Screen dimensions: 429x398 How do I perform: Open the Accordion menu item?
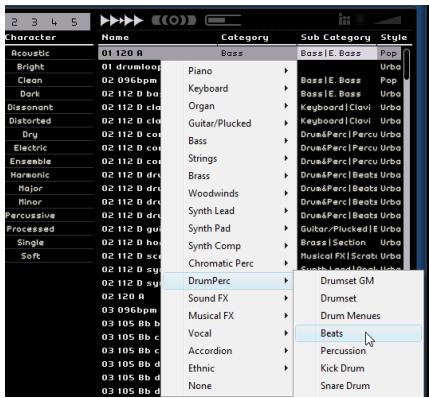(x=228, y=351)
